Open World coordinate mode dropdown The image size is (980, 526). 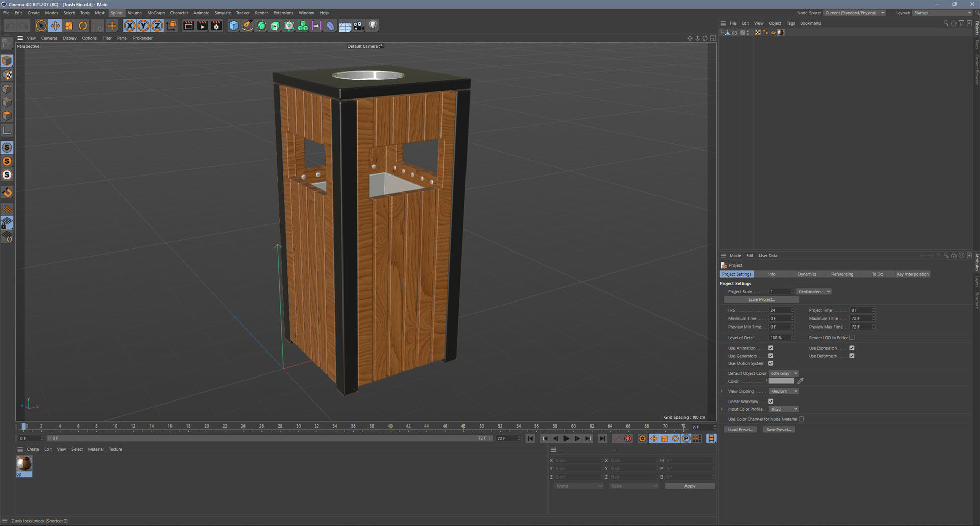pos(579,486)
